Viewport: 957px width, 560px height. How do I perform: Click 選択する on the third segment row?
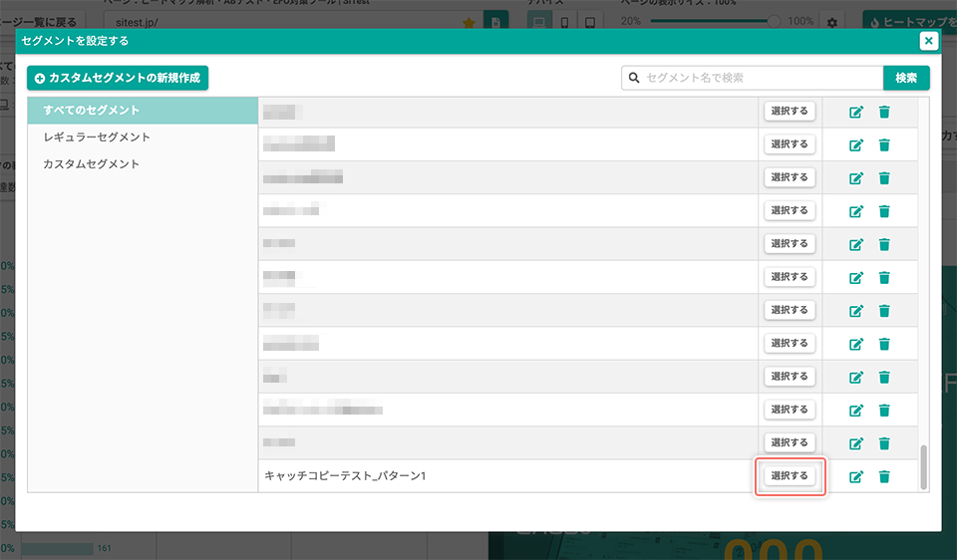point(790,177)
